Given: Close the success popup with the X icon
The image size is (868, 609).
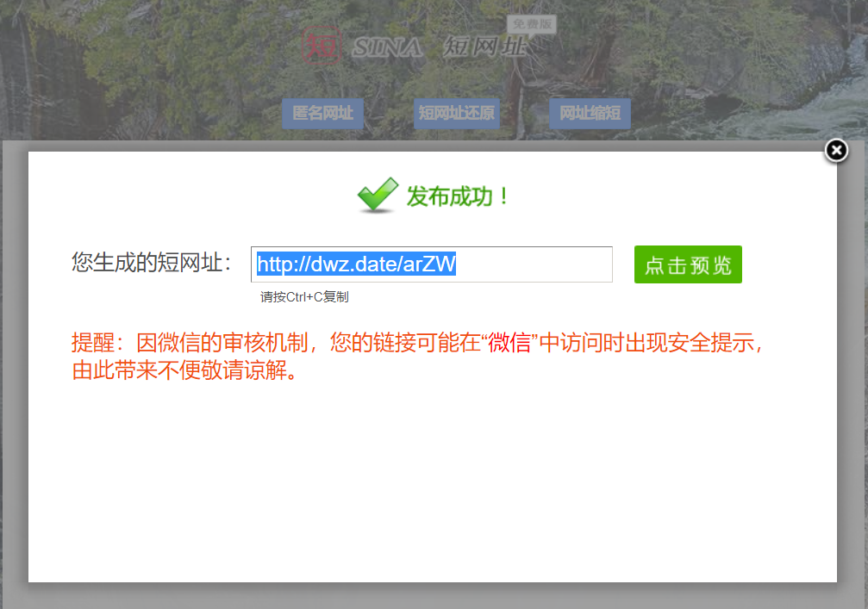Looking at the screenshot, I should 836,151.
